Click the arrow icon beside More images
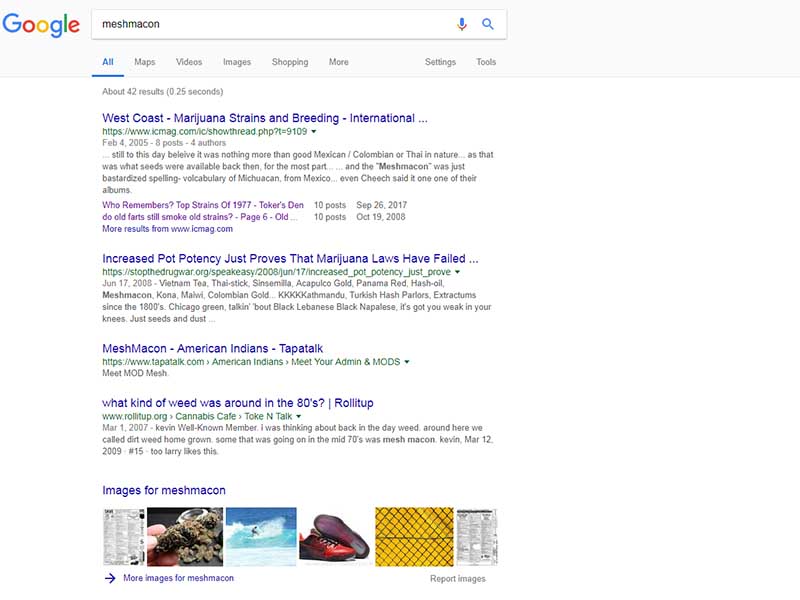Screen dimensions: 800x600 click(x=109, y=578)
